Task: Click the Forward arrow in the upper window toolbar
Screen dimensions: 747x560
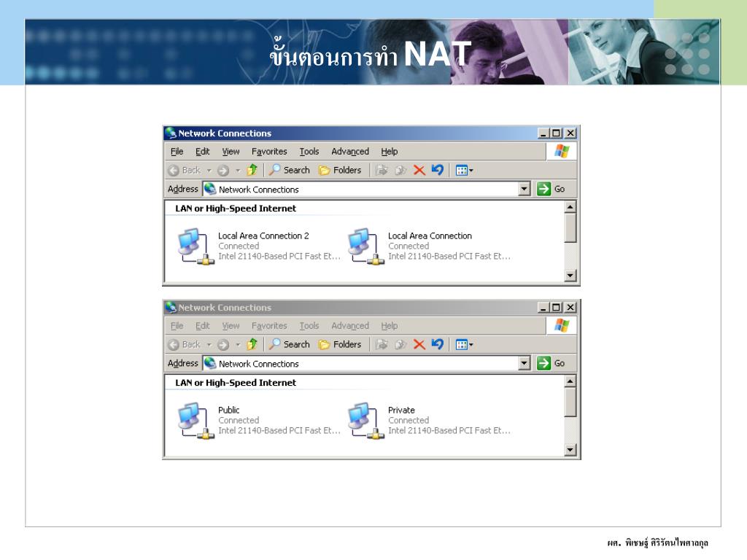Action: 223,171
